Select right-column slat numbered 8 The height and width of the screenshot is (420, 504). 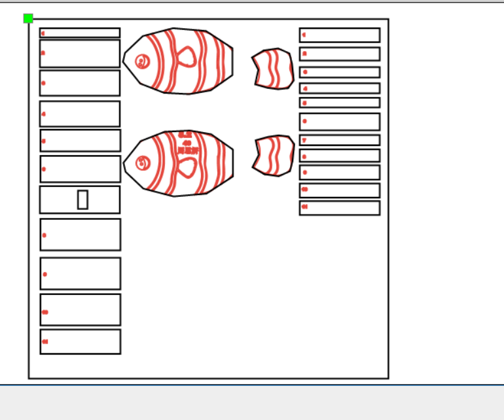[x=340, y=156]
